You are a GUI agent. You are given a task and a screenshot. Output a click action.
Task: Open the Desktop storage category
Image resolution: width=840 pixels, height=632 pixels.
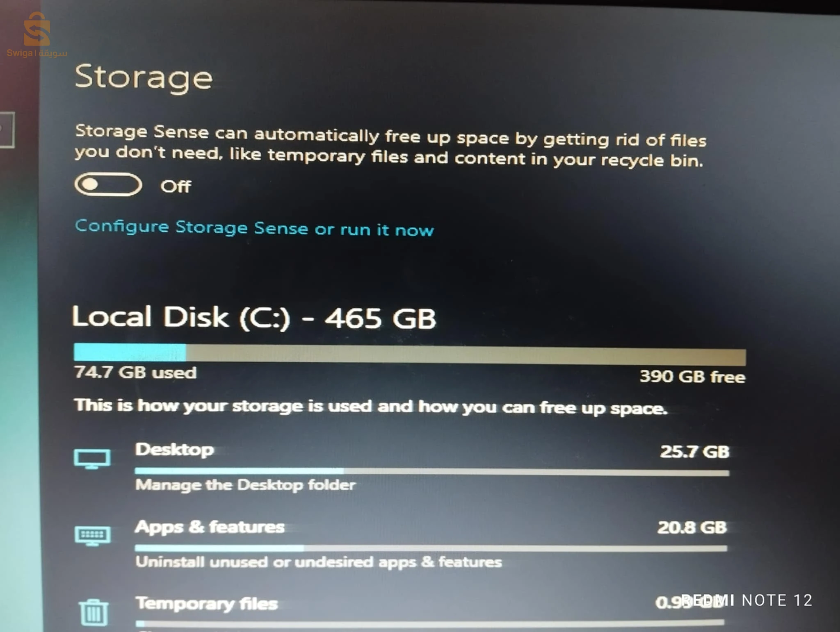(x=432, y=466)
